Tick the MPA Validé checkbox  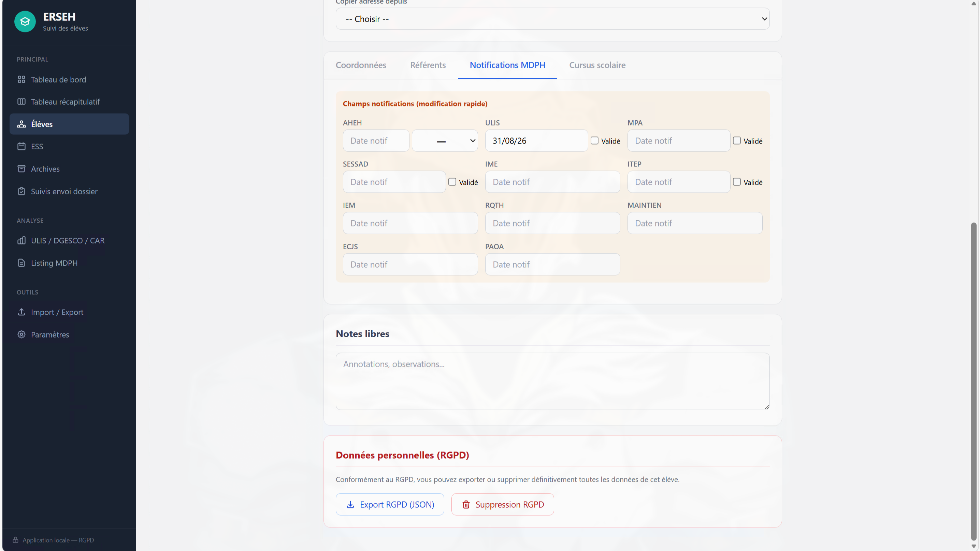[736, 141]
